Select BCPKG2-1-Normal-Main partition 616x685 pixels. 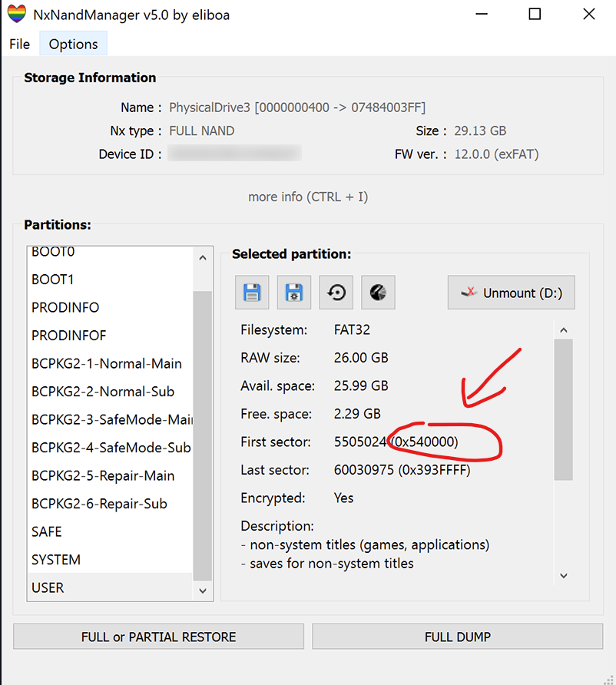(110, 363)
